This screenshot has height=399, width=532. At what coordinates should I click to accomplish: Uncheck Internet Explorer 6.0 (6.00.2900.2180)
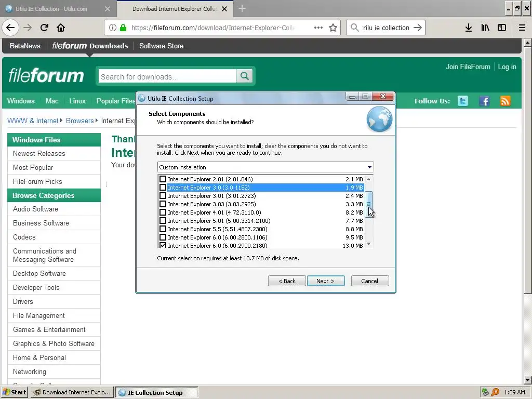163,245
